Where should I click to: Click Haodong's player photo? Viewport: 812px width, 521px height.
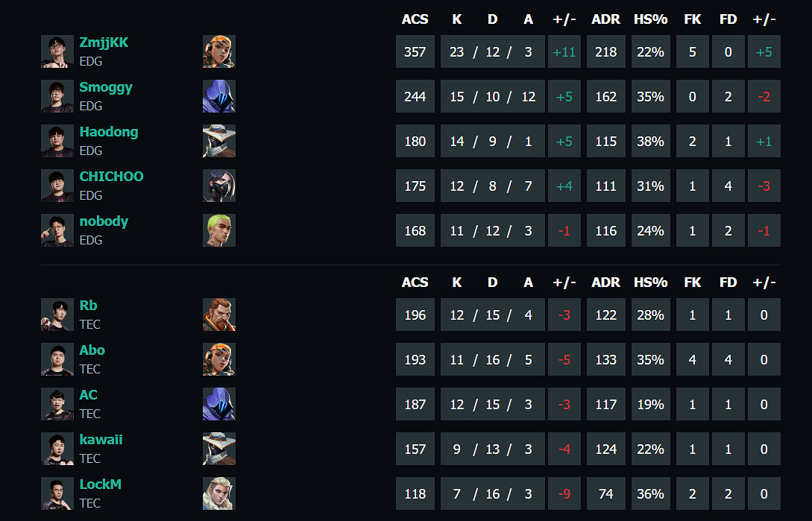click(57, 141)
